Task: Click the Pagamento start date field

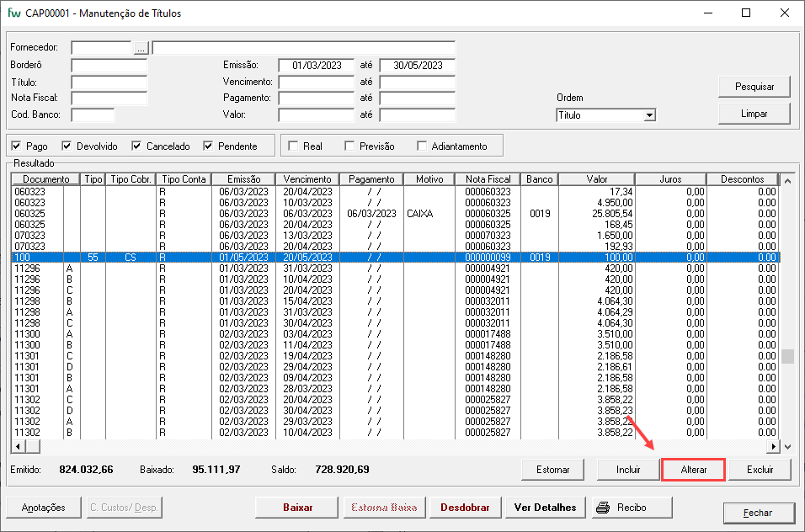Action: pyautogui.click(x=317, y=98)
